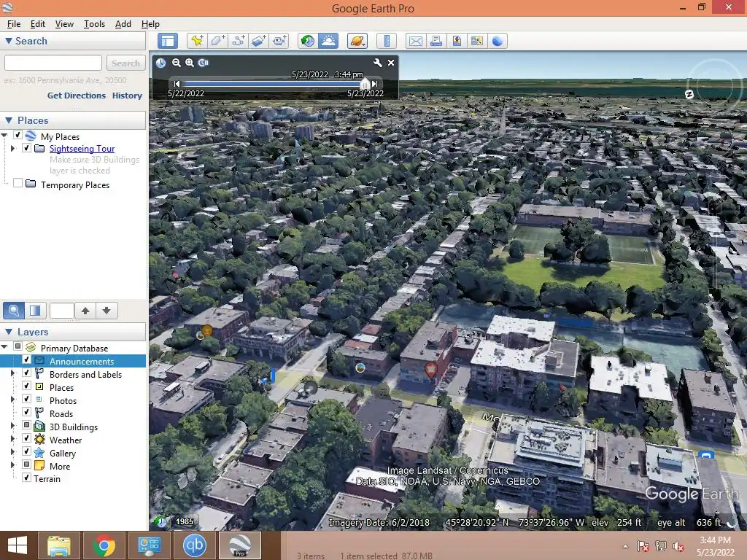Close the time slider panel

[391, 63]
